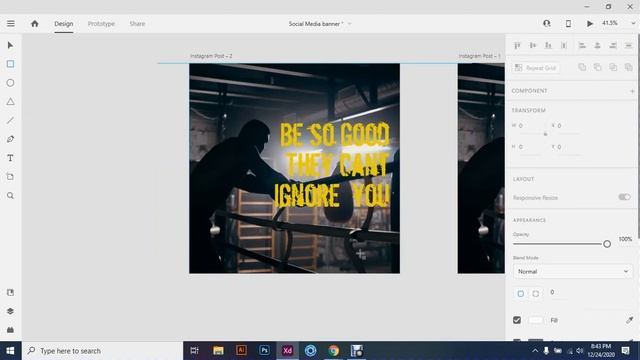
Task: Select the Line tool
Action: point(10,120)
